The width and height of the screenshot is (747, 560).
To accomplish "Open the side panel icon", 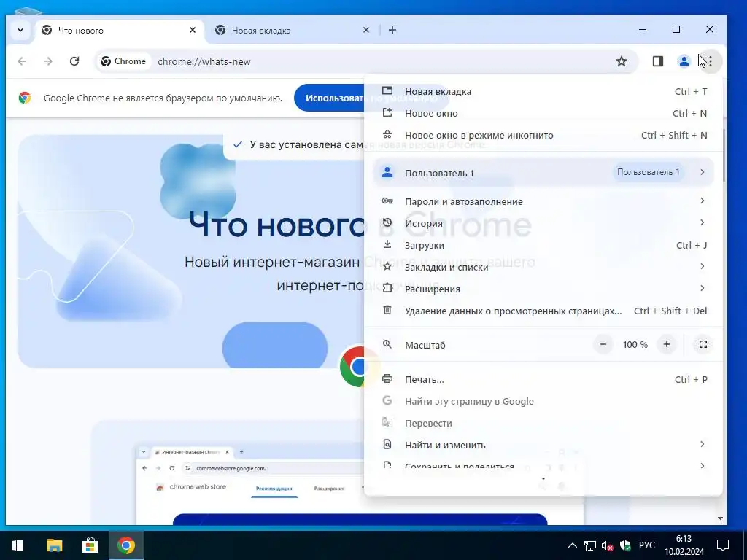I will click(x=658, y=61).
